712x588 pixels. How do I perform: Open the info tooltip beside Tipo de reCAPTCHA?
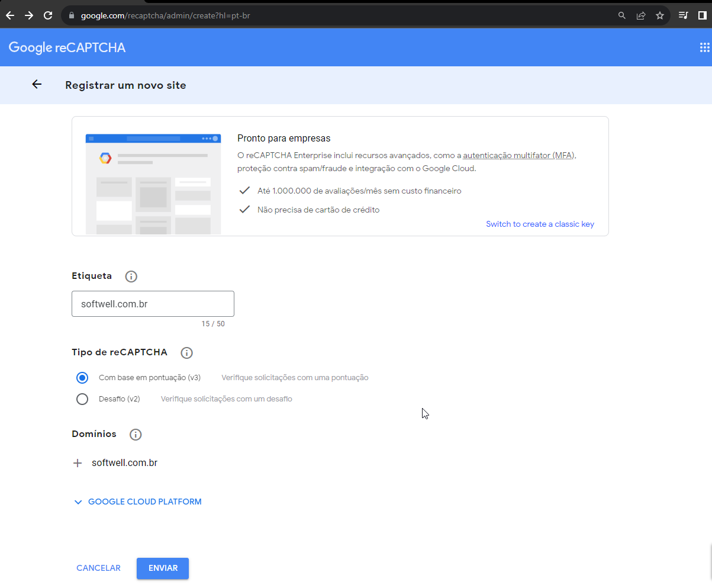pos(186,352)
